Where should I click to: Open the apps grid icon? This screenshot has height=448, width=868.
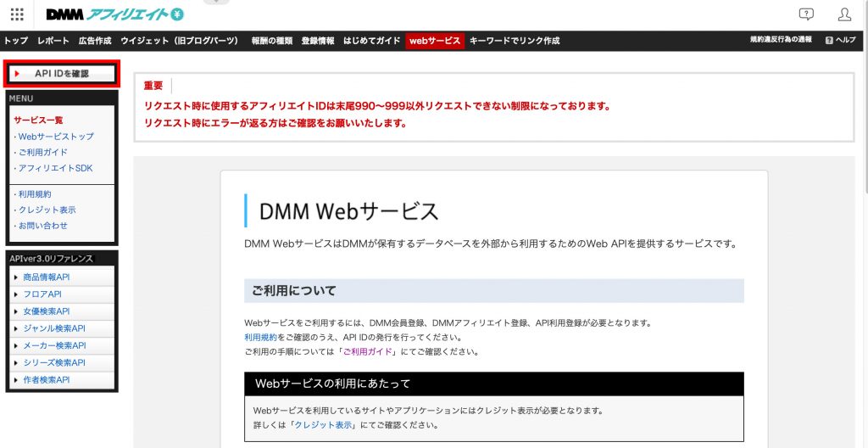pyautogui.click(x=17, y=14)
